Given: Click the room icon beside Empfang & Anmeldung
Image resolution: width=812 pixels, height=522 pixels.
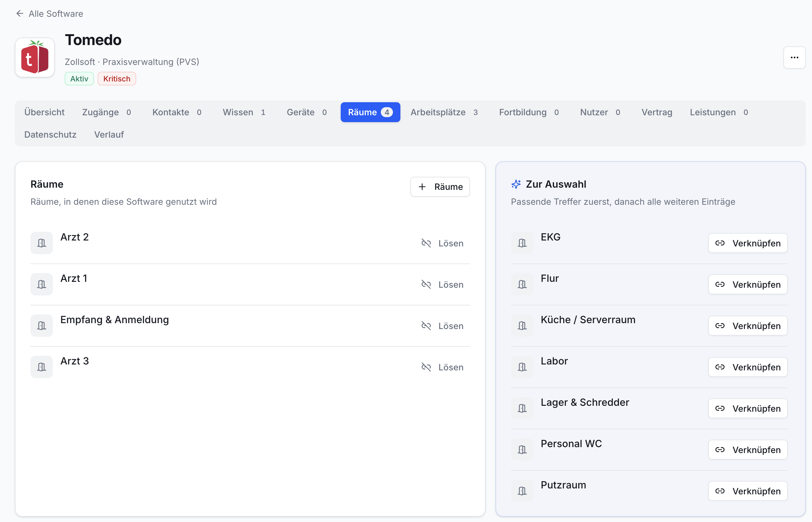Looking at the screenshot, I should 42,325.
